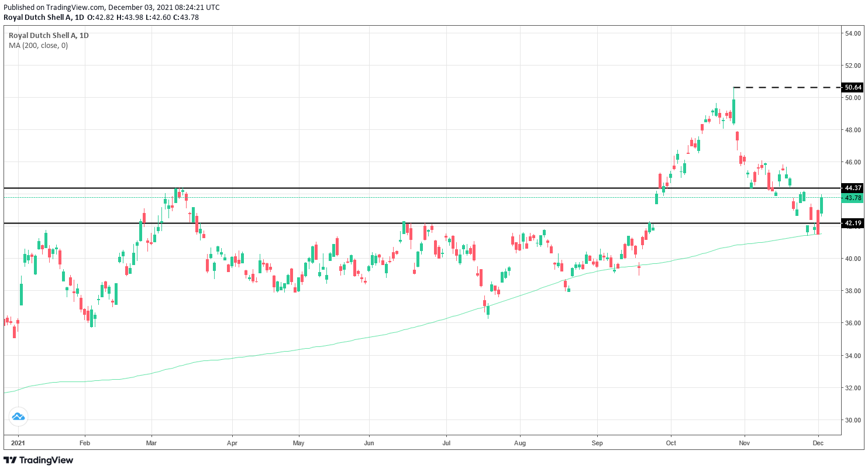Click the 54.00 price axis label
This screenshot has height=471, width=868.
point(853,33)
